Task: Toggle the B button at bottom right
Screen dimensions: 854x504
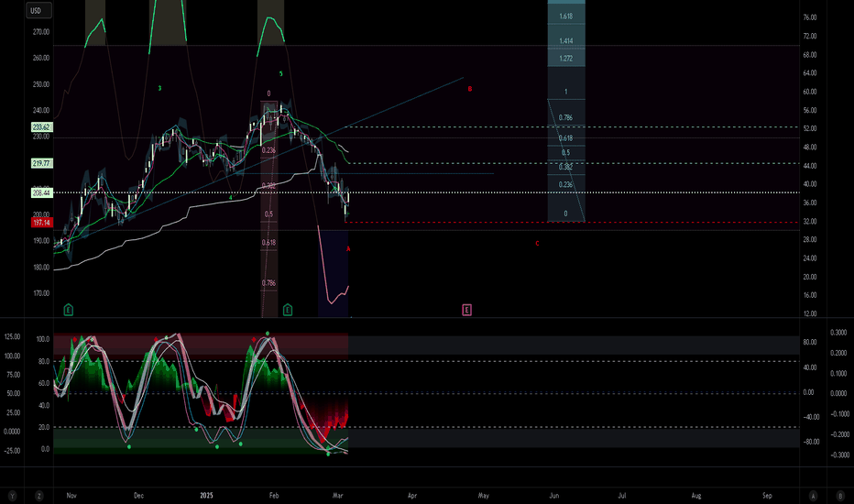Action: (840, 496)
